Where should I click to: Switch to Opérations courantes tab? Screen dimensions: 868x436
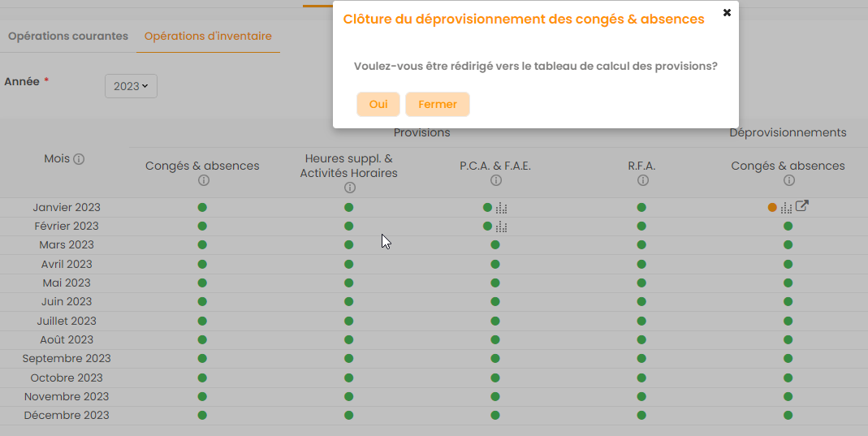tap(68, 37)
